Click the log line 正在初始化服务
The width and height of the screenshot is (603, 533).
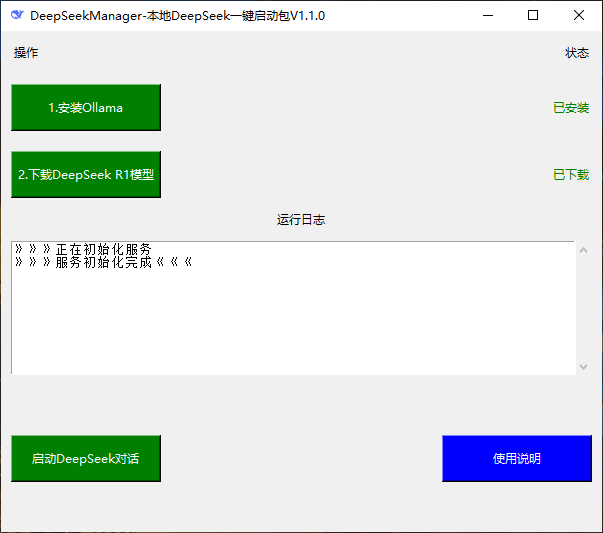point(83,249)
